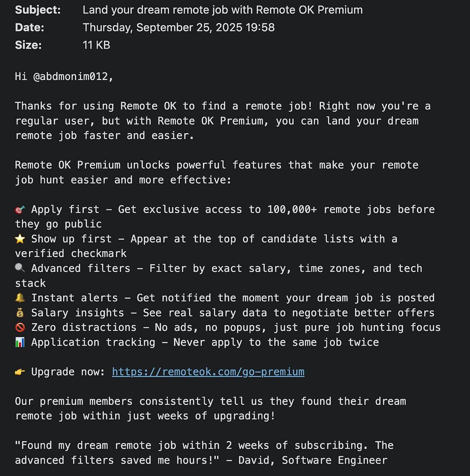Click the pointing hand emoji before Upgrade now
The height and width of the screenshot is (476, 470).
tap(20, 372)
